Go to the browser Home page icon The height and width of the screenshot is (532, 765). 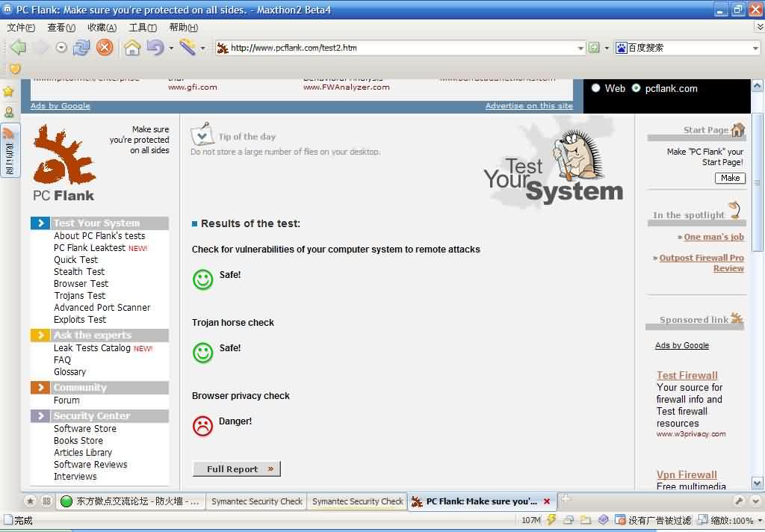coord(132,47)
